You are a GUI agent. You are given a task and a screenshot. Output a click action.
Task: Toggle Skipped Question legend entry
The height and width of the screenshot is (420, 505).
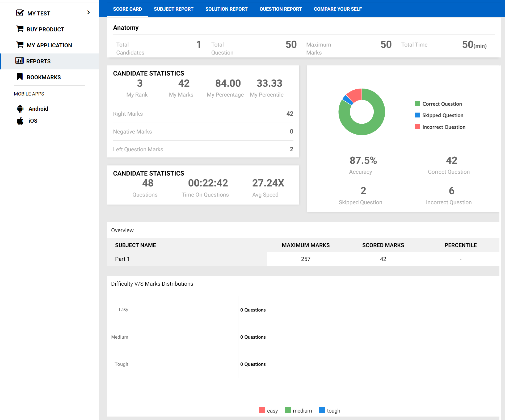tap(443, 115)
